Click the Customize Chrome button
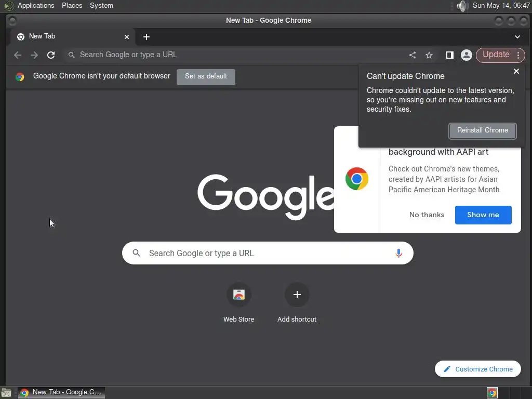 pyautogui.click(x=478, y=369)
